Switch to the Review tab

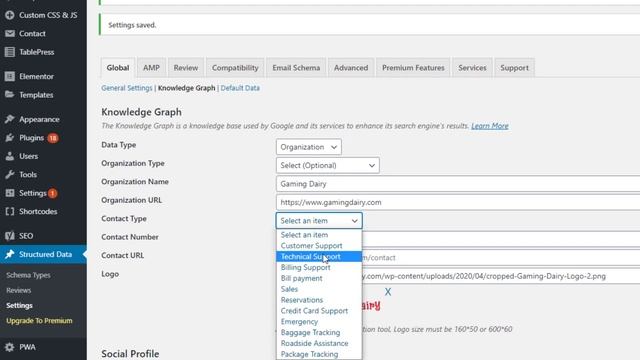(186, 68)
